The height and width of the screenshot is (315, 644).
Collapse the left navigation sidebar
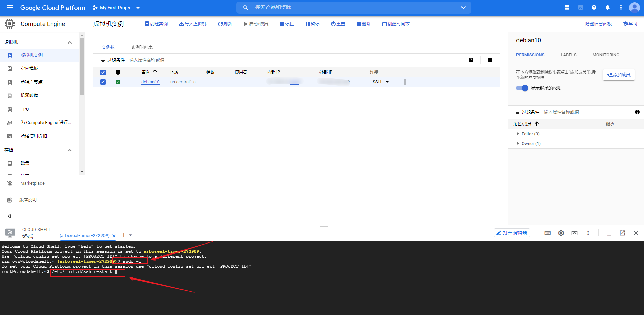(x=9, y=216)
